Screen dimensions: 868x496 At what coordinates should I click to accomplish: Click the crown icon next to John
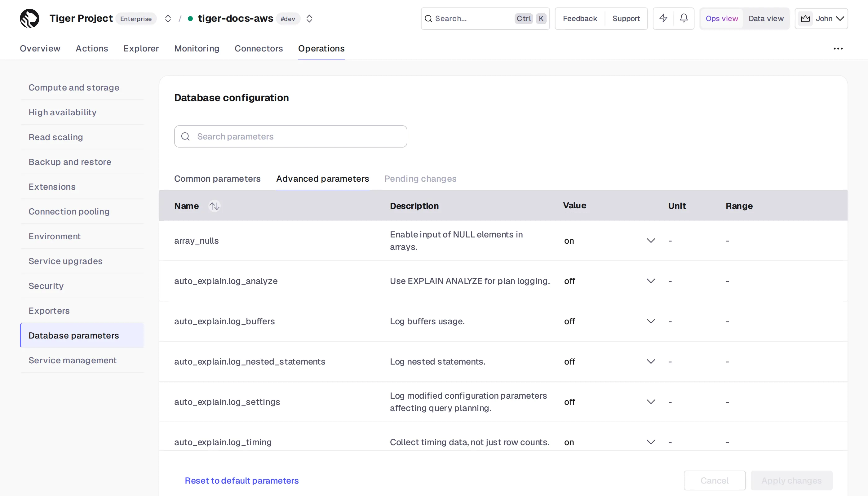(x=805, y=18)
